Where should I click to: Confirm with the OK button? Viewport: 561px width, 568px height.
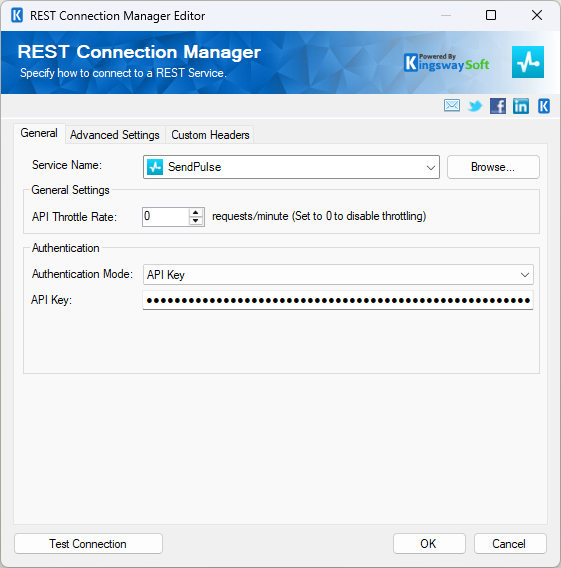[x=429, y=544]
